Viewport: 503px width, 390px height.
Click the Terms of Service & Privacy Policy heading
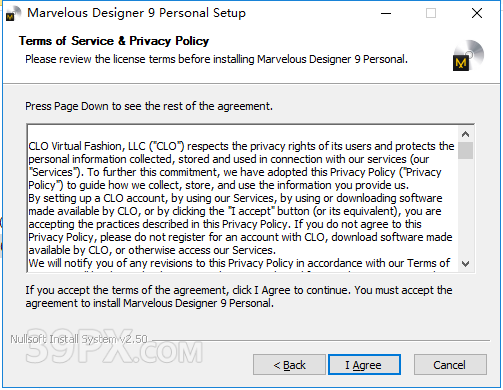coord(114,41)
